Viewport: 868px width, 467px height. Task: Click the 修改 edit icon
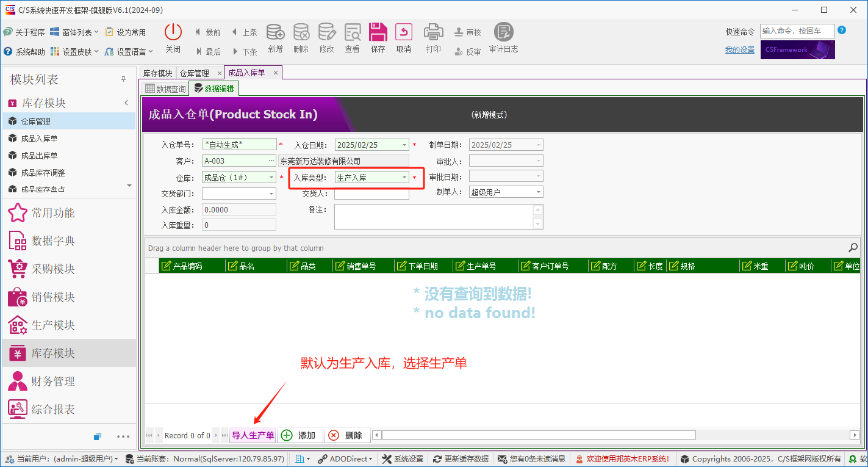[327, 38]
